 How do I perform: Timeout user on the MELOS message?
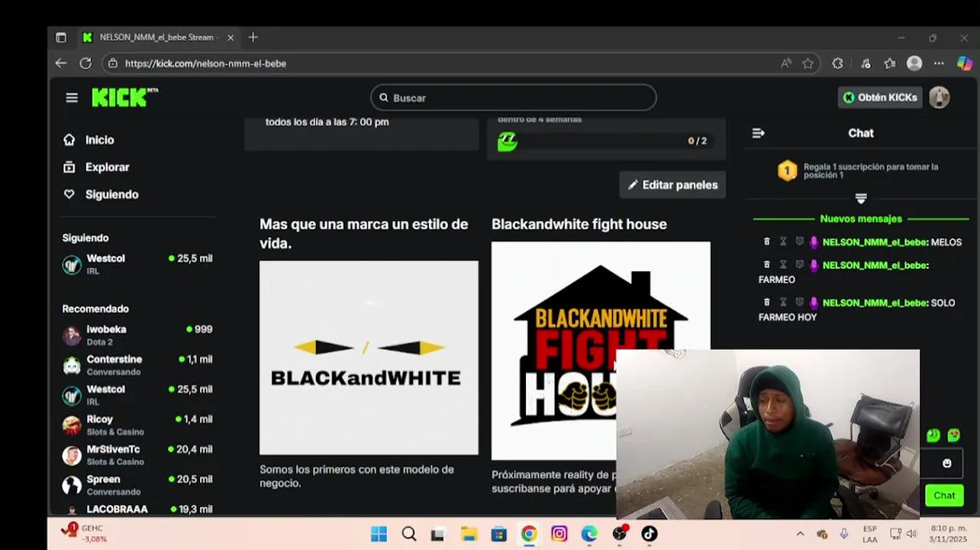click(x=783, y=241)
